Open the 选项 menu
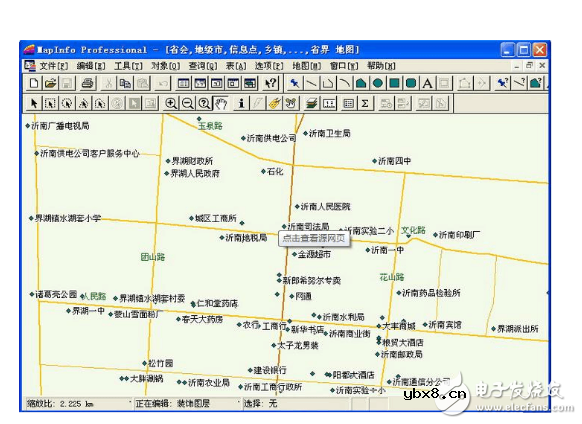 point(269,66)
